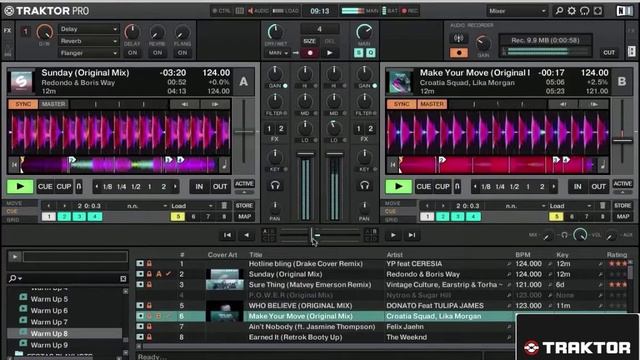Click the broadcast icon in Audio Recorder

pyautogui.click(x=459, y=38)
